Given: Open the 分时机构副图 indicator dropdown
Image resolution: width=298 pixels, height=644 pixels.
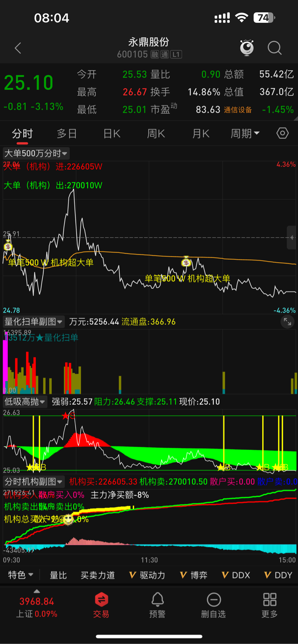Looking at the screenshot, I should coord(33,482).
